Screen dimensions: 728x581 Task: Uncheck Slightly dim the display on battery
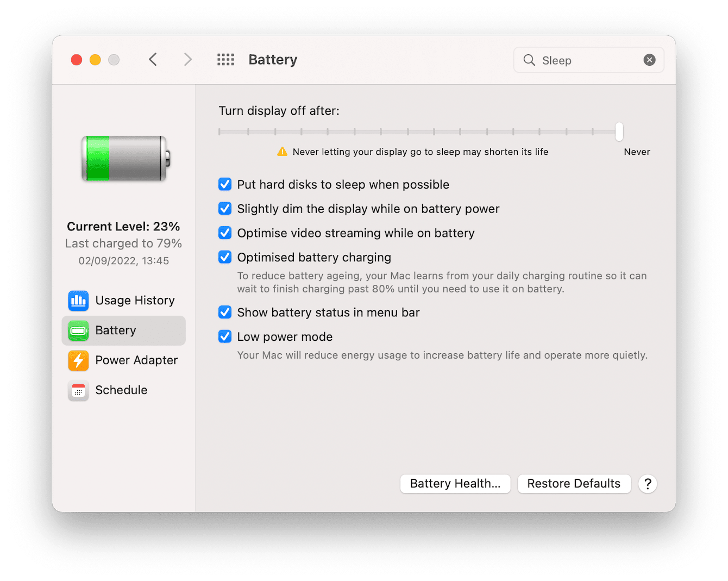(x=224, y=208)
